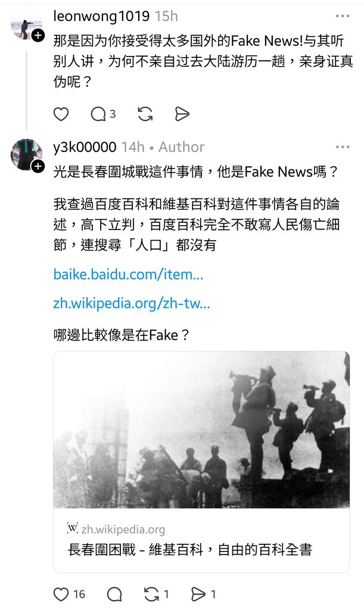Repost leonwong1019's comment
Image resolution: width=364 pixels, height=610 pixels.
click(x=145, y=114)
